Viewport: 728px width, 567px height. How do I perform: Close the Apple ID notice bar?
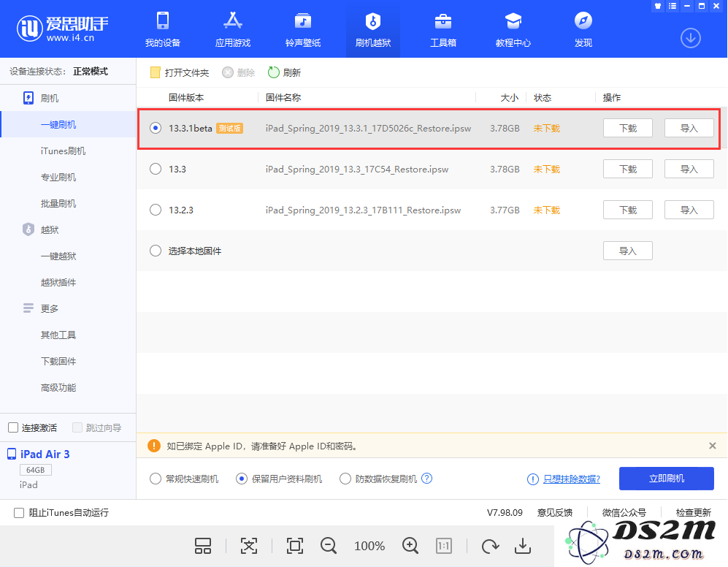pyautogui.click(x=712, y=446)
